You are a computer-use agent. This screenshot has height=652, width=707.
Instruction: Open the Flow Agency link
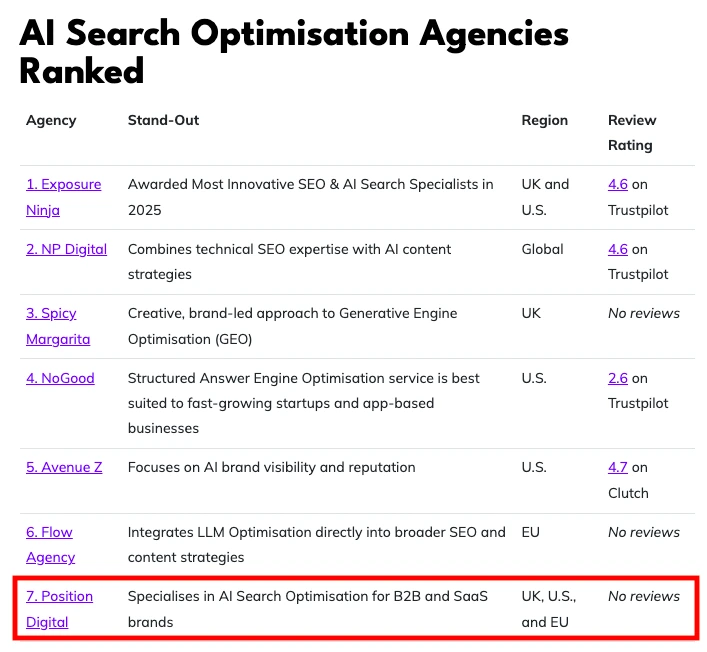click(x=49, y=532)
